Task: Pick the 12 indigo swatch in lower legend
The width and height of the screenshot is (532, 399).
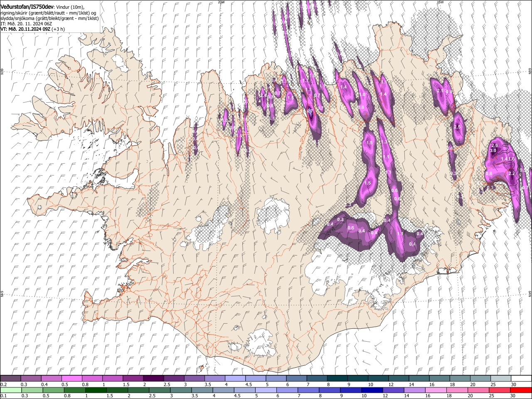Action: (x=394, y=389)
